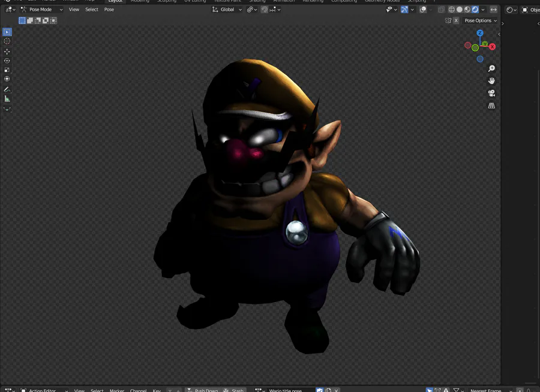Switch to rendered viewport shading
540x392 pixels.
(475, 10)
